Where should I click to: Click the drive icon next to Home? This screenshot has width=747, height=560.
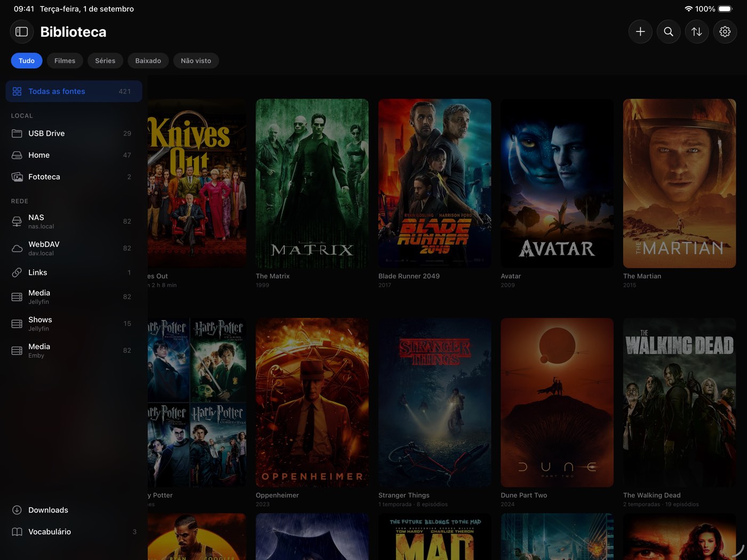coord(17,155)
